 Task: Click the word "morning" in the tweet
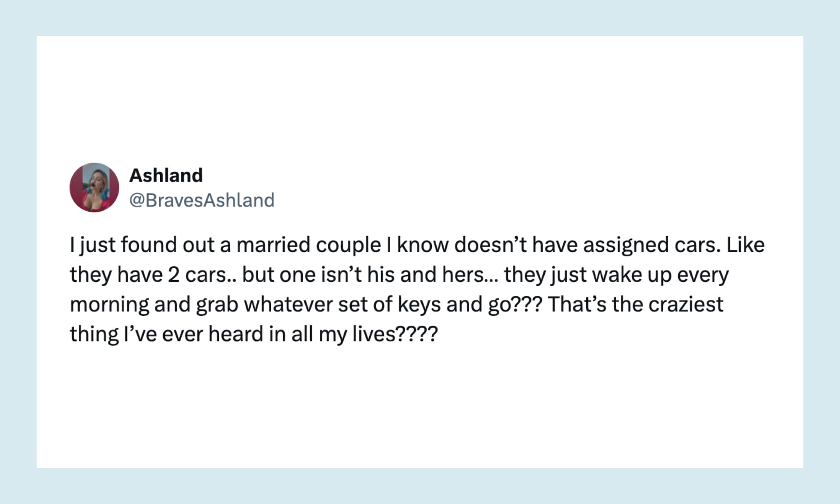pos(109,304)
